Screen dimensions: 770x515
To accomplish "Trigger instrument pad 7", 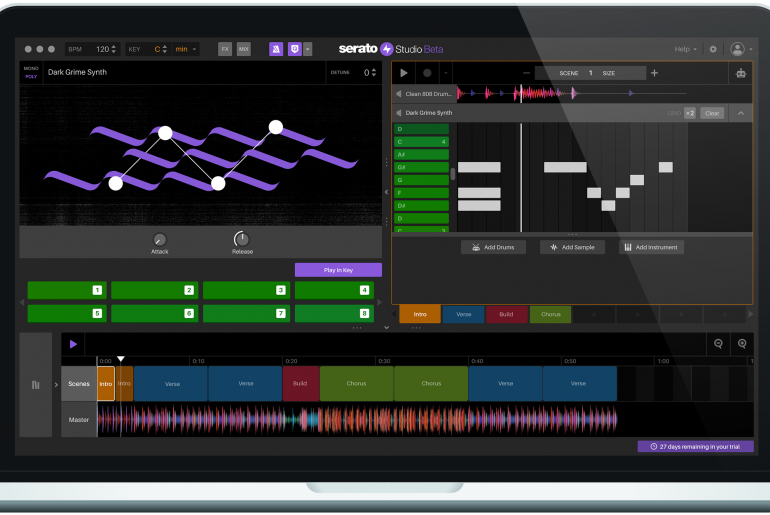I will click(246, 313).
